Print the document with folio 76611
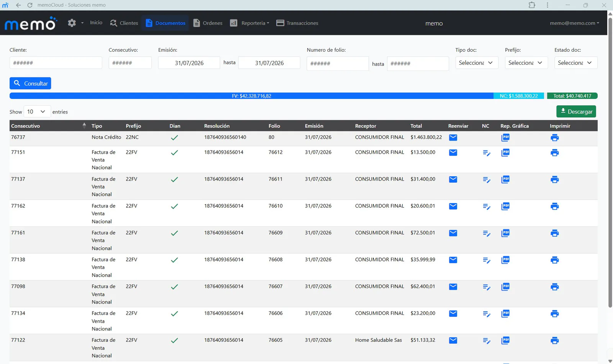The image size is (613, 364). 554,180
